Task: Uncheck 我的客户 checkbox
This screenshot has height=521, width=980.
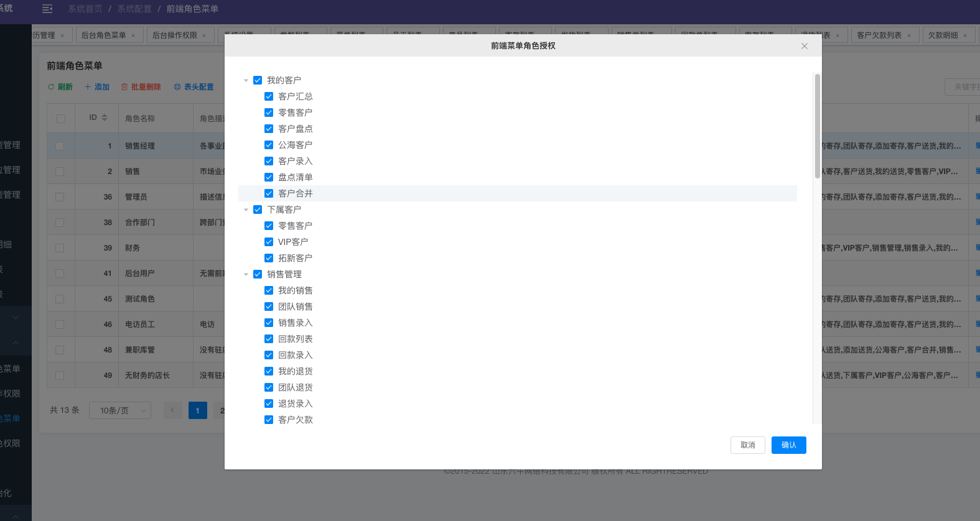Action: point(258,80)
